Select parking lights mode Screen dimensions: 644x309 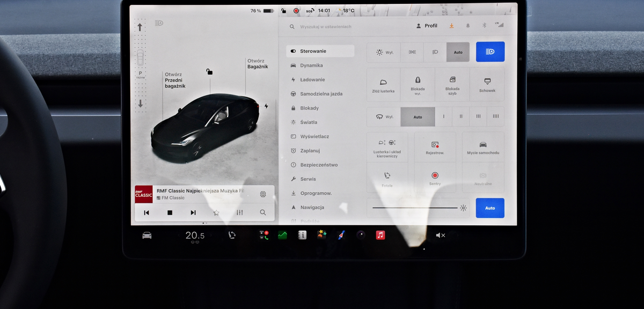(412, 52)
